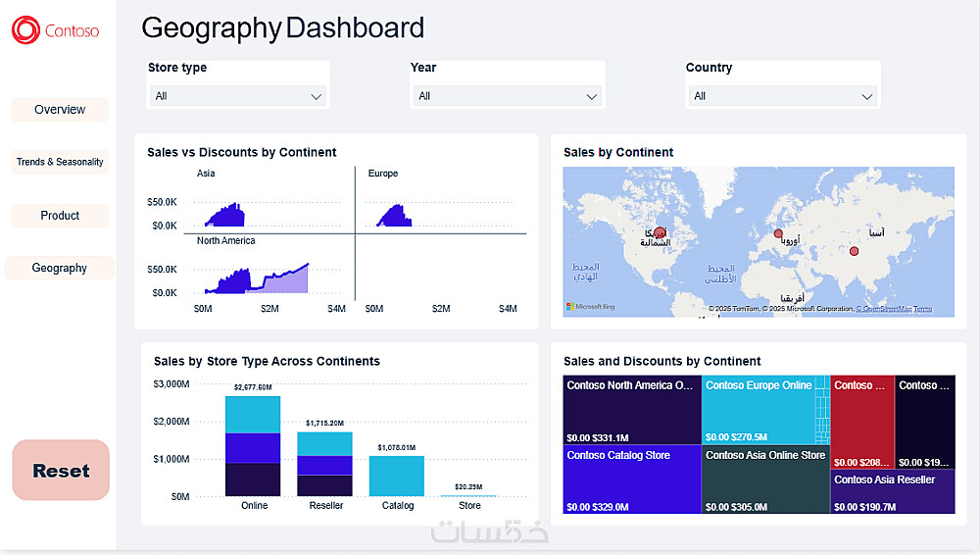Click Contoso Europe Online treemap tile
Image resolution: width=980 pixels, height=555 pixels.
point(759,410)
